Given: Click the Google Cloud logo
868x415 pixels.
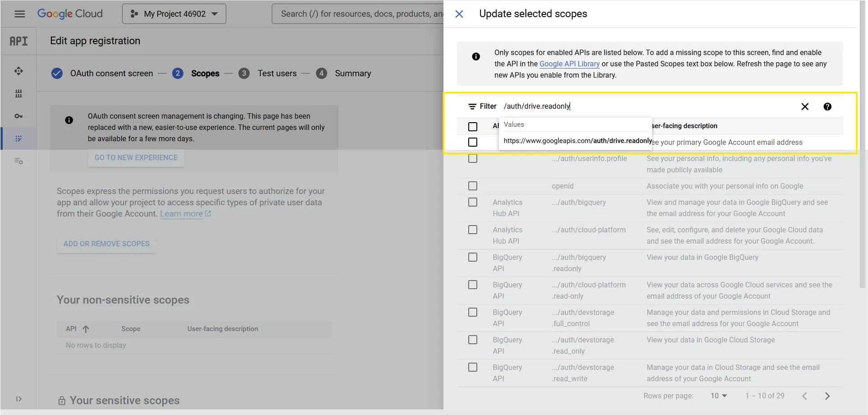Looking at the screenshot, I should (70, 14).
